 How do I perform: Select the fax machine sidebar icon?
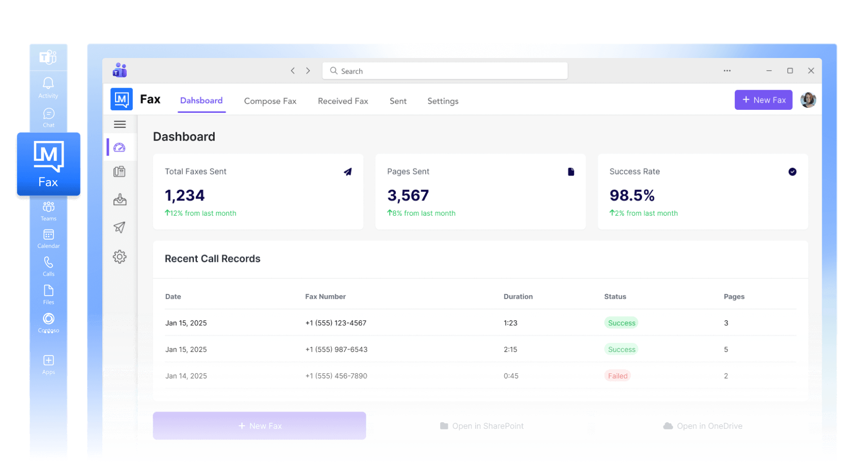[x=120, y=172]
